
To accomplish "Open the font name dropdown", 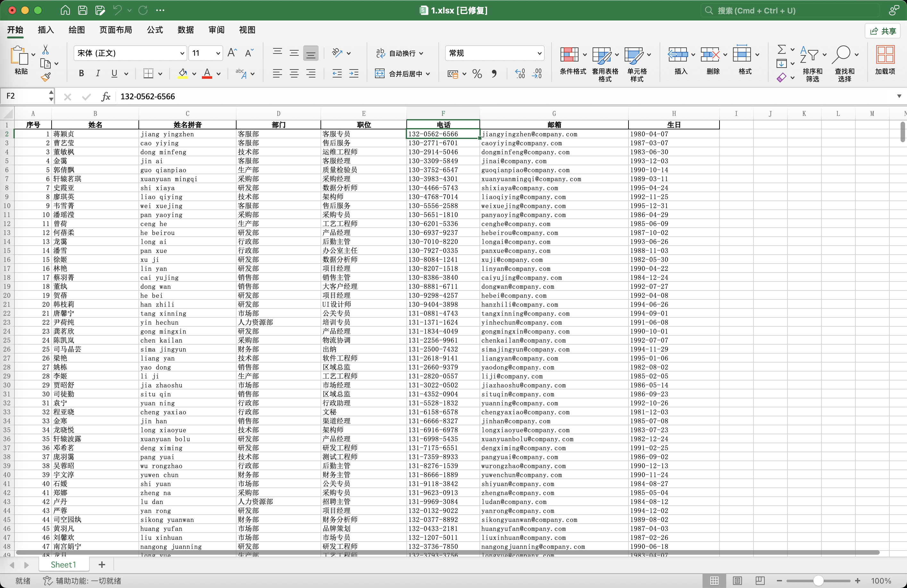I will [182, 53].
